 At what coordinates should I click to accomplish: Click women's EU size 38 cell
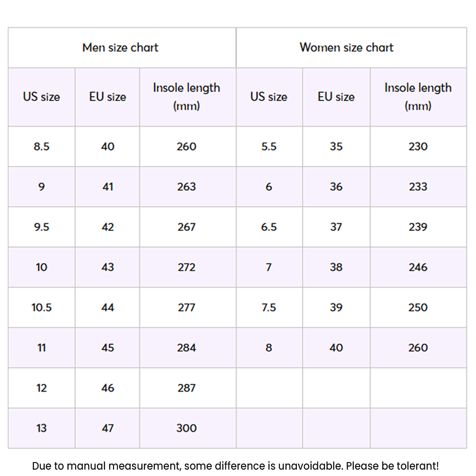click(x=336, y=268)
